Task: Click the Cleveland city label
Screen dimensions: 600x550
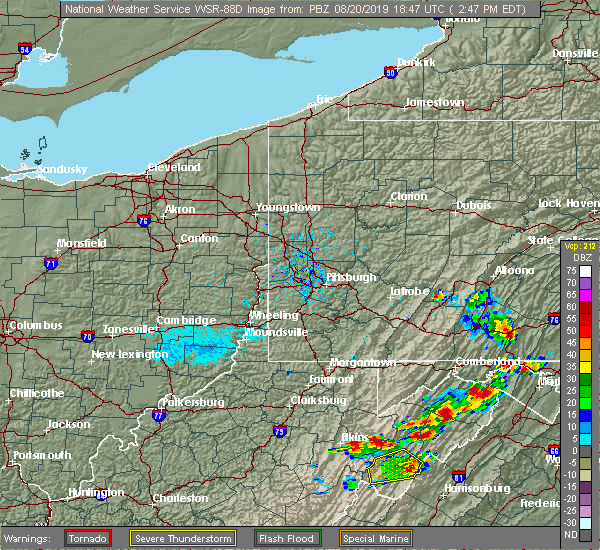Action: [x=174, y=167]
